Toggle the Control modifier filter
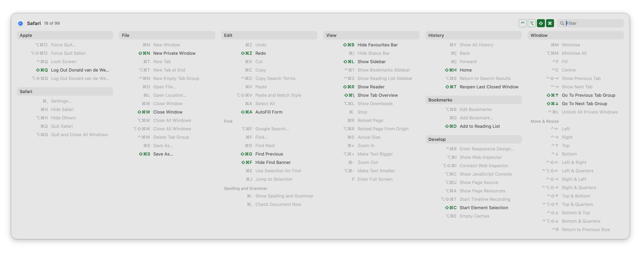 point(522,23)
